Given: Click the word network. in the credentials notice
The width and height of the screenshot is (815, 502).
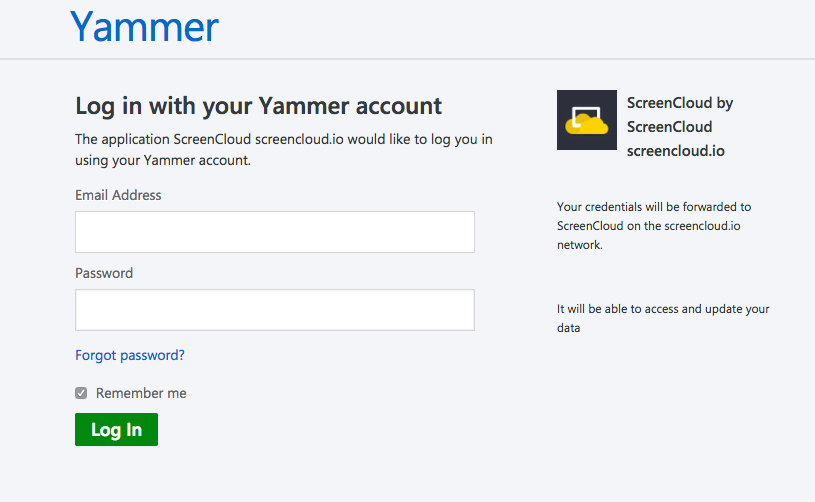Looking at the screenshot, I should [x=580, y=245].
